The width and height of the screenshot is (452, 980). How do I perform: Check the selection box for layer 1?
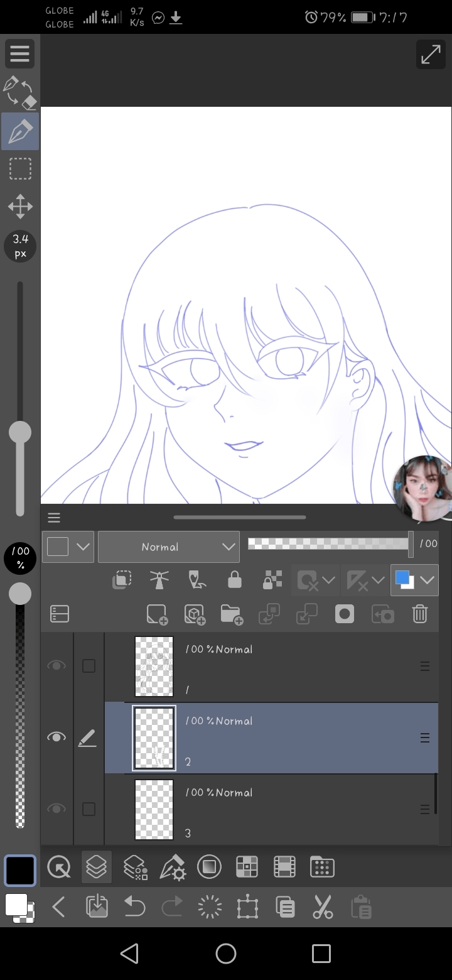pyautogui.click(x=89, y=666)
